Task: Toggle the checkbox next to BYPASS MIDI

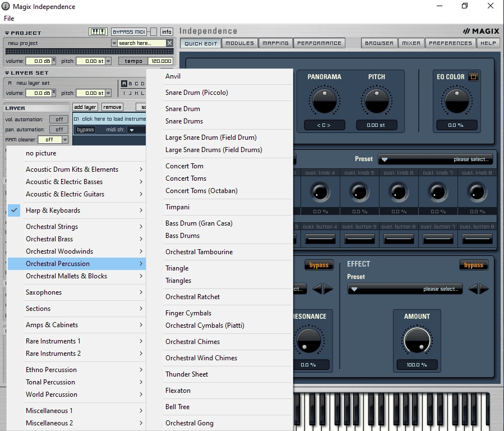Action: 154,31
